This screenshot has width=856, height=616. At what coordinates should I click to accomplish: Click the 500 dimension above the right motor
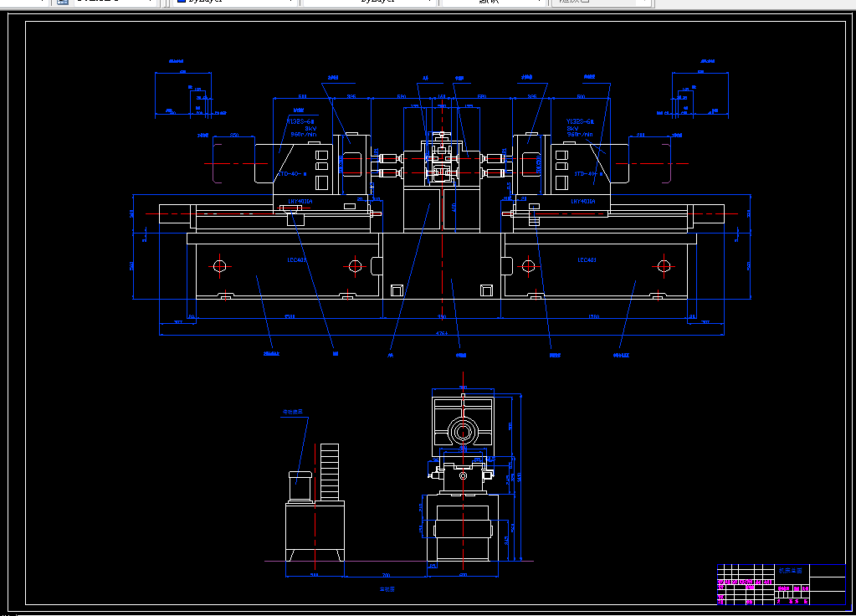pos(581,96)
